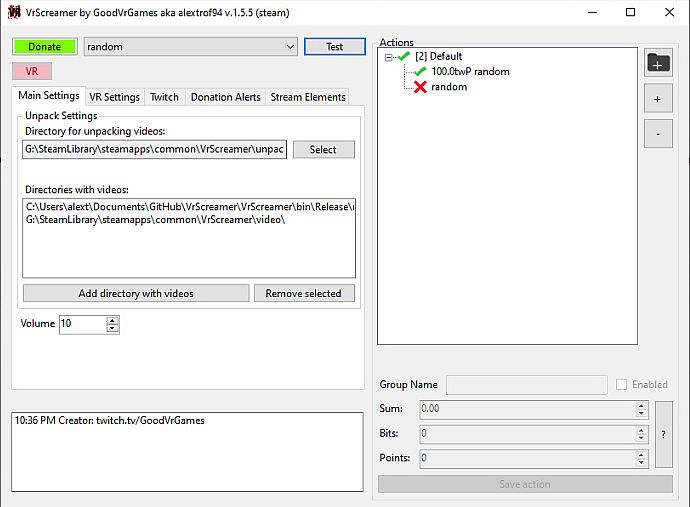690x507 pixels.
Task: Click the Points value field
Action: (x=528, y=459)
